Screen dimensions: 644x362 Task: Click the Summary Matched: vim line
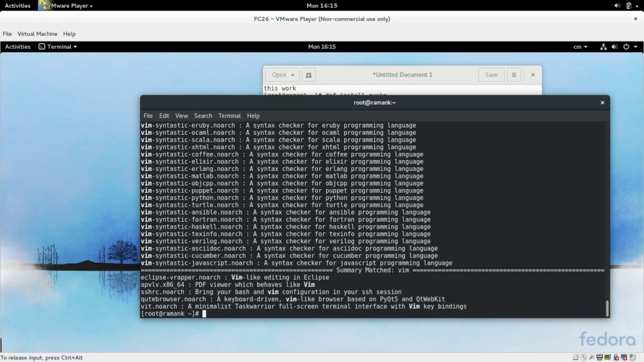click(372, 270)
